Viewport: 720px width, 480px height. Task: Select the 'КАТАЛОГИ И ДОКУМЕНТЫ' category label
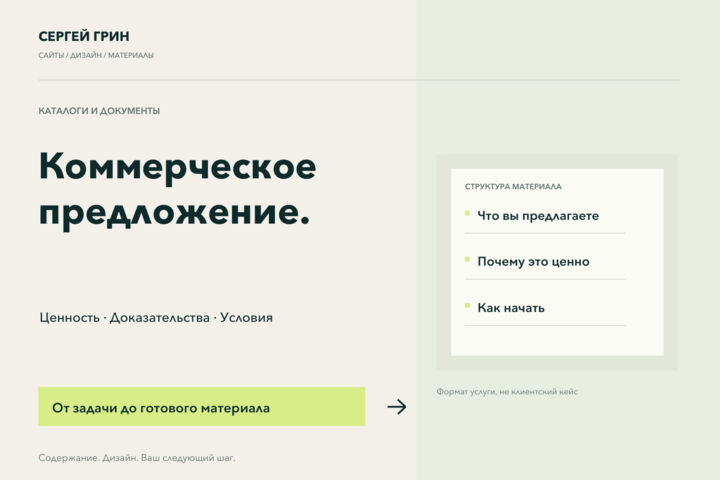point(99,111)
